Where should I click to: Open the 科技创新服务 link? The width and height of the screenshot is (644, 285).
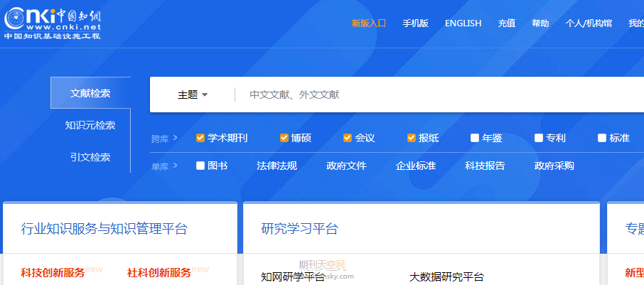pyautogui.click(x=53, y=272)
